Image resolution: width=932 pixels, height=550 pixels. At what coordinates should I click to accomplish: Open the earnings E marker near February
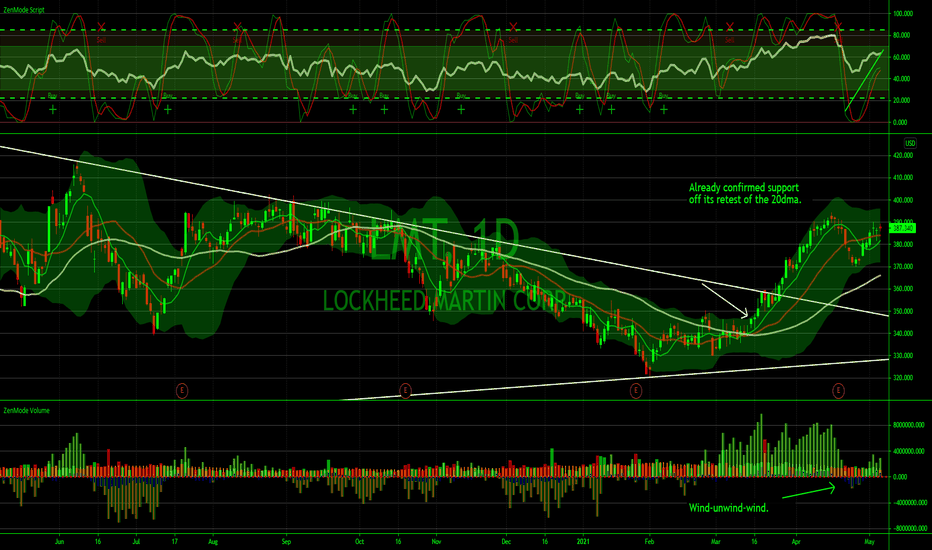click(x=636, y=391)
